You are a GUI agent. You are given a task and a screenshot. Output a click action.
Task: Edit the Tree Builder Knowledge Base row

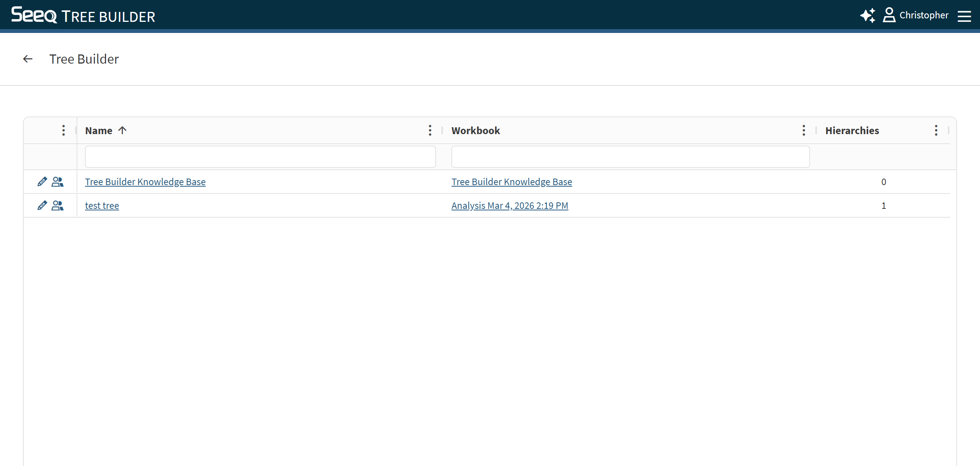coord(42,182)
